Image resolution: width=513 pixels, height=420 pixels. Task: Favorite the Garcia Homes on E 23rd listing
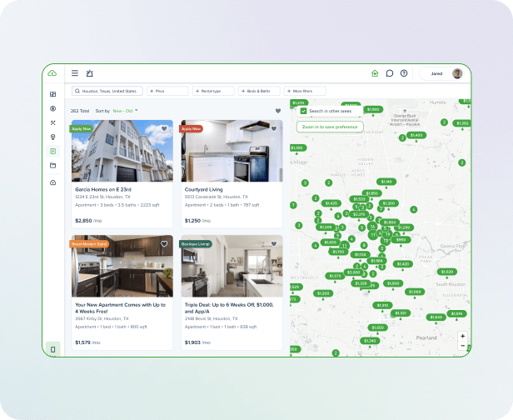(164, 128)
